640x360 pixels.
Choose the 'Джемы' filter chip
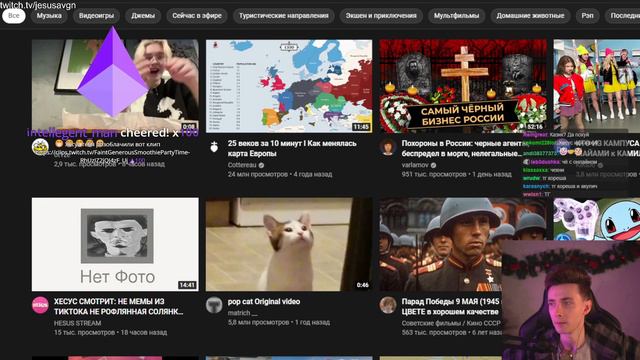tap(143, 16)
